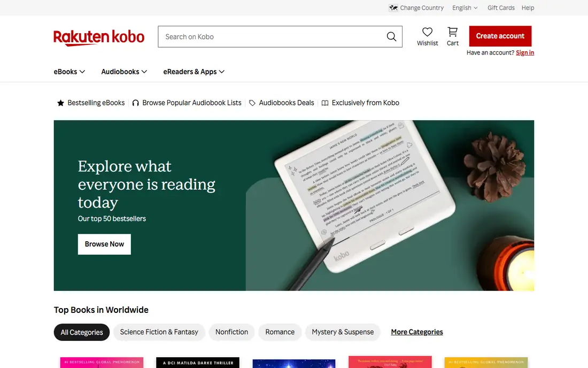588x368 pixels.
Task: Click the star icon beside Bestselling eBooks
Action: tap(60, 103)
